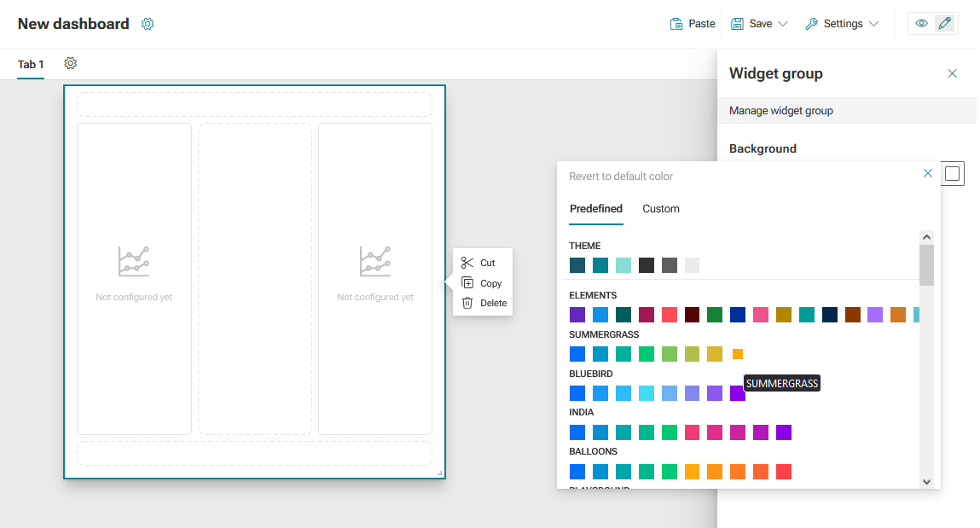980x528 pixels.
Task: Click the Settings button label
Action: pyautogui.click(x=844, y=24)
